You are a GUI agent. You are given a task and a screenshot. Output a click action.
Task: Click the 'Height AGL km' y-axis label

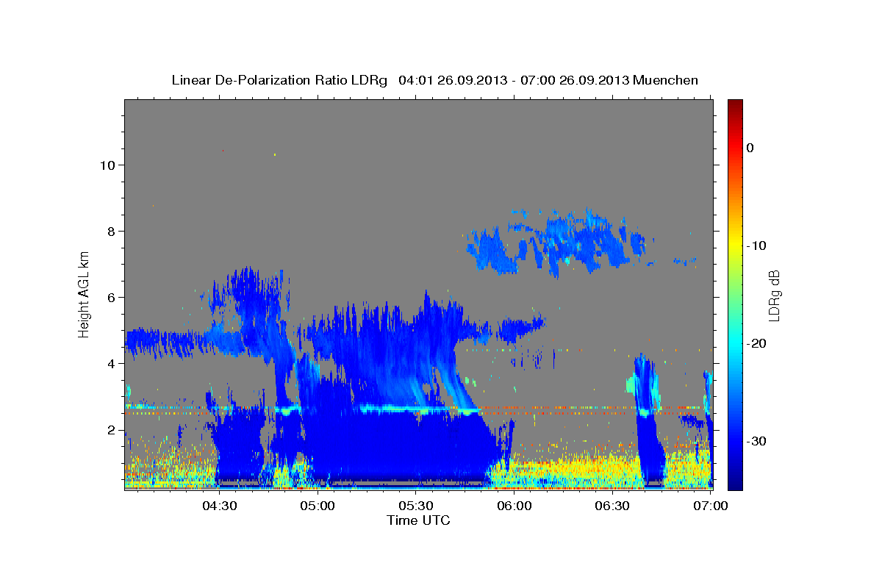[85, 294]
